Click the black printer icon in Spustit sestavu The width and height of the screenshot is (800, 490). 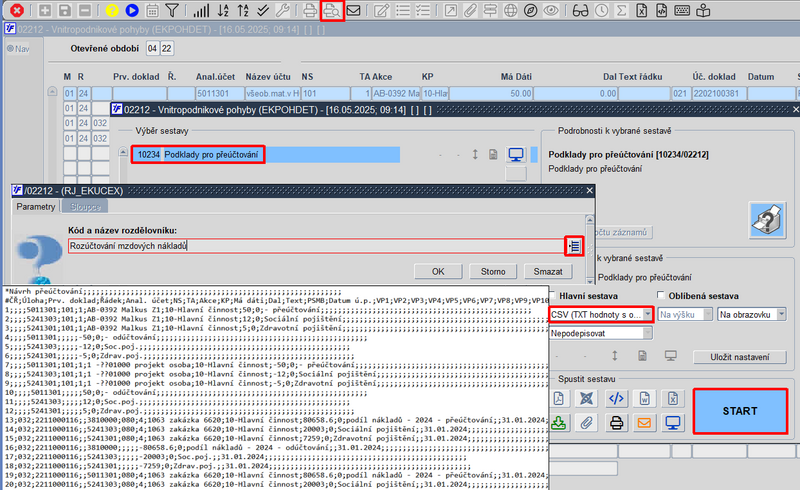coord(616,423)
